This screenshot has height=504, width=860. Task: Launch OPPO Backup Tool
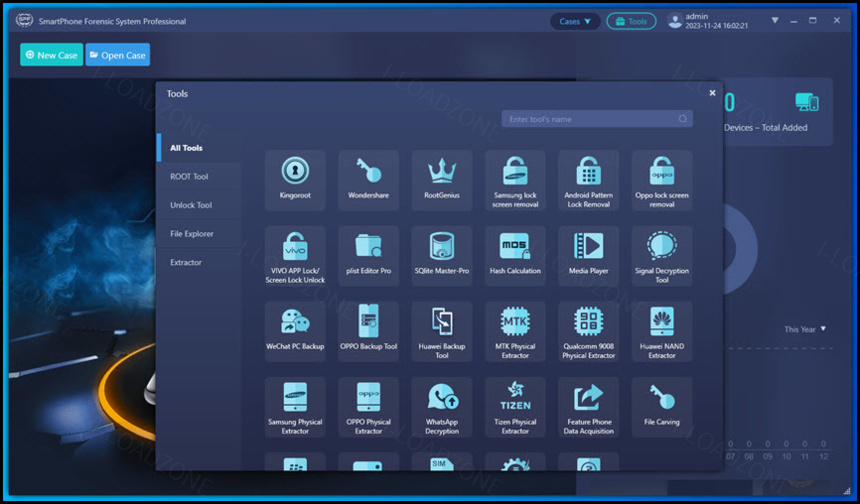(x=369, y=331)
